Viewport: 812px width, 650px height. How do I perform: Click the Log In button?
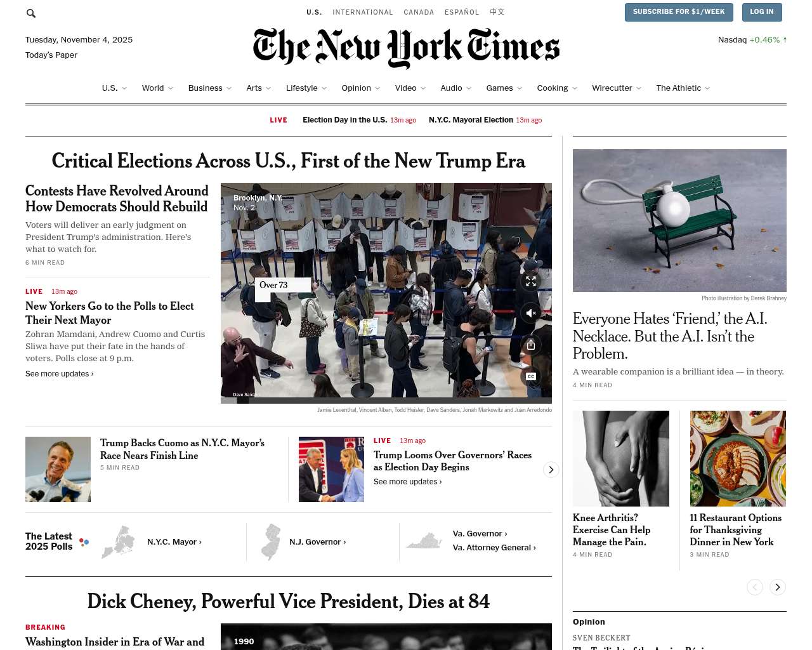[762, 12]
